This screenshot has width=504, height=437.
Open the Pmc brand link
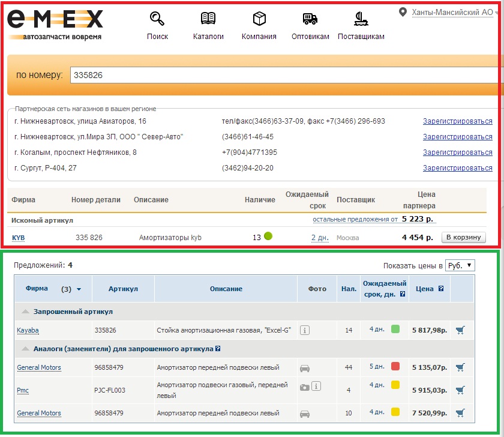pyautogui.click(x=23, y=390)
